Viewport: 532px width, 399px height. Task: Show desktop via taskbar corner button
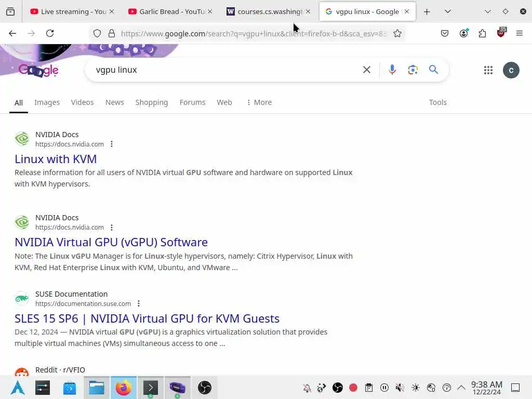(x=515, y=388)
